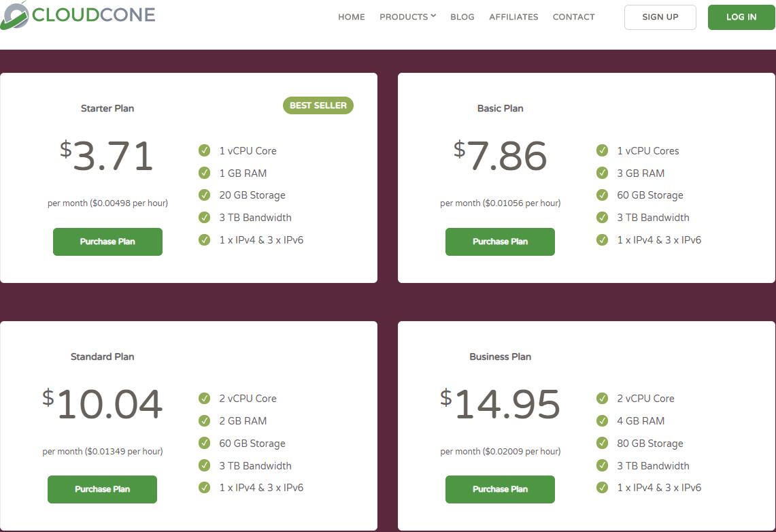Open the Home page from navigation
776x532 pixels.
click(x=351, y=17)
